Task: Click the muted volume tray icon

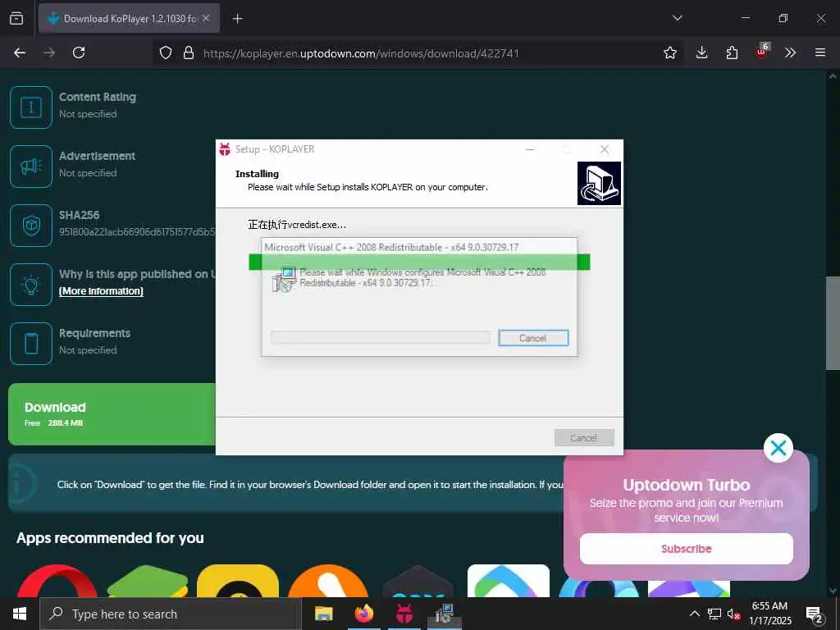Action: tap(733, 614)
